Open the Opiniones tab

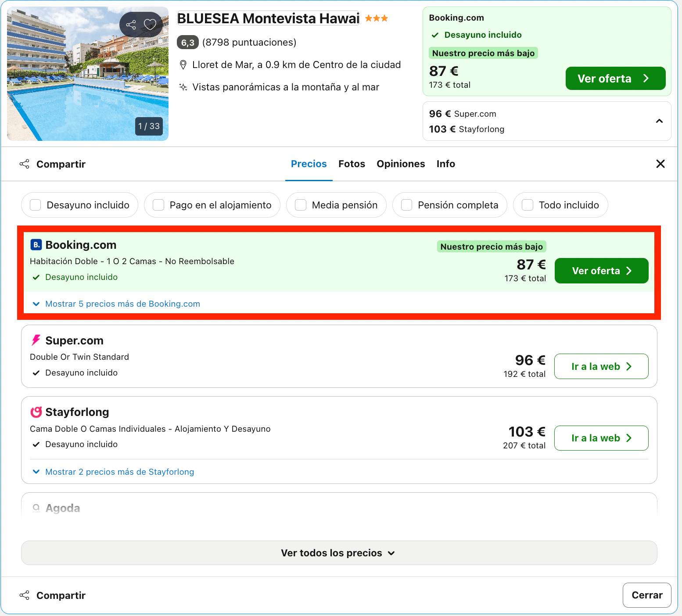(x=401, y=164)
